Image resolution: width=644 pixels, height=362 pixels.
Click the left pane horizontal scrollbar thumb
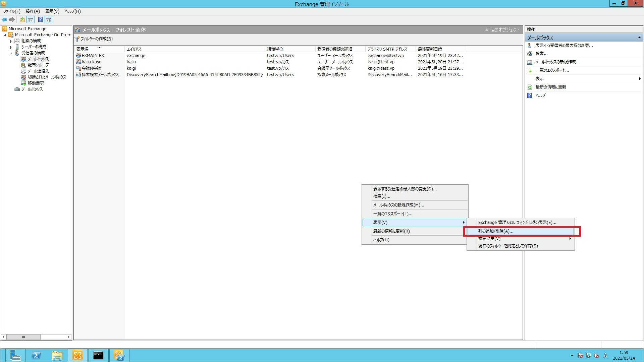pos(23,337)
